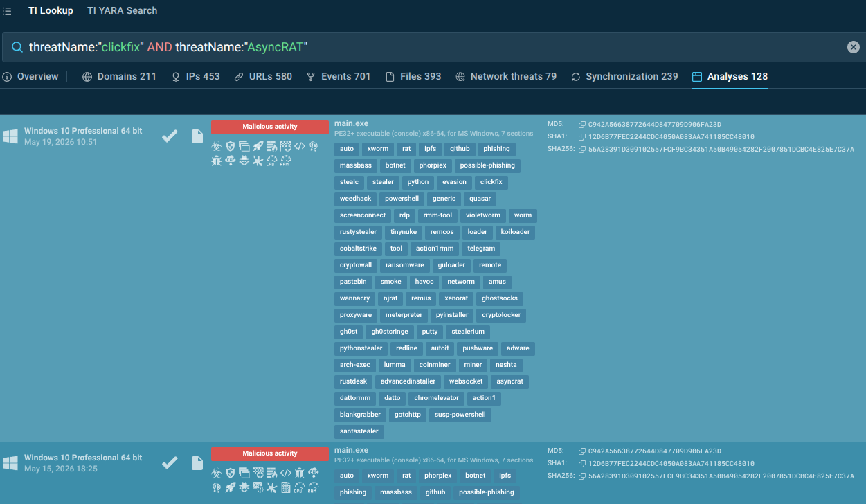Click the envelope alert icon, May 15 row
The height and width of the screenshot is (504, 866).
coord(258,487)
